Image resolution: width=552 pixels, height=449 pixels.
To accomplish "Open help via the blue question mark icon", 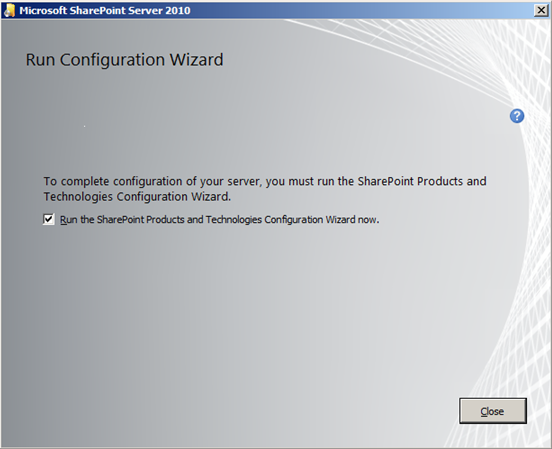I will point(517,116).
